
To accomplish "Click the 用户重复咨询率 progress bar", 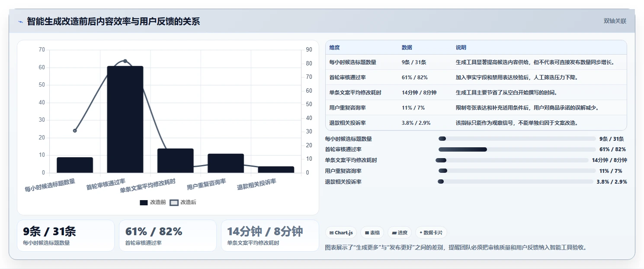I will (517, 171).
